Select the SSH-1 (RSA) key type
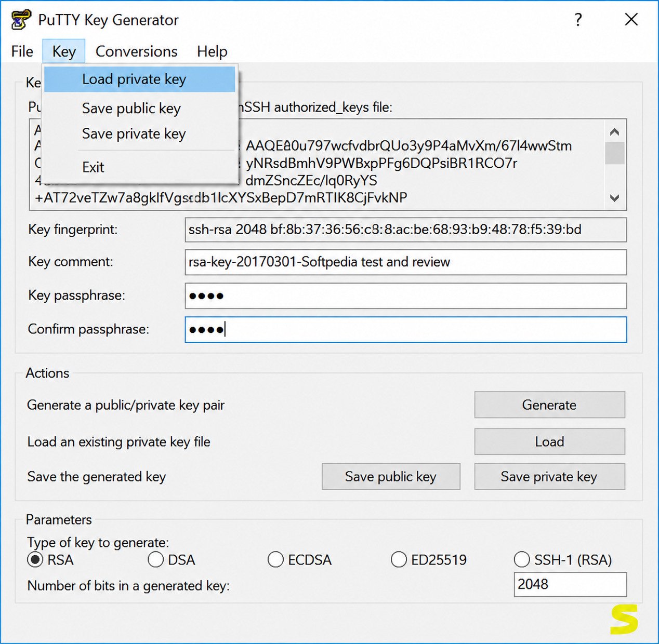659x644 pixels. click(x=522, y=560)
